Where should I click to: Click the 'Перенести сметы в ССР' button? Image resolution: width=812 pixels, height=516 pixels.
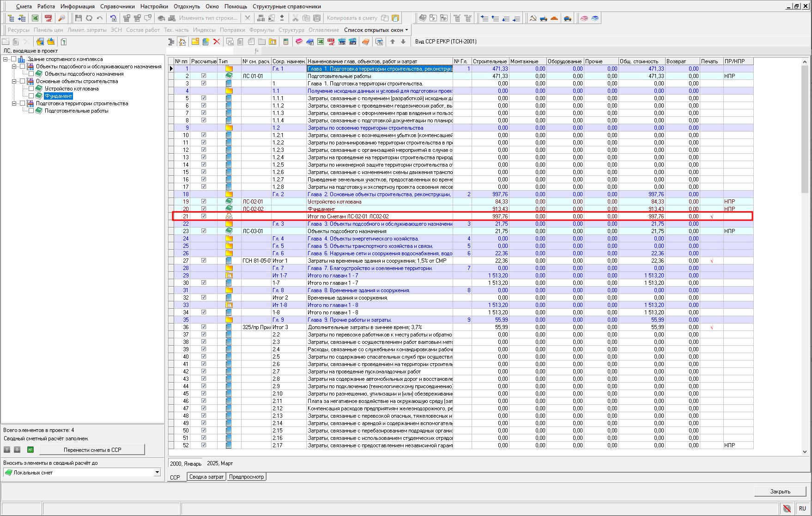[92, 450]
